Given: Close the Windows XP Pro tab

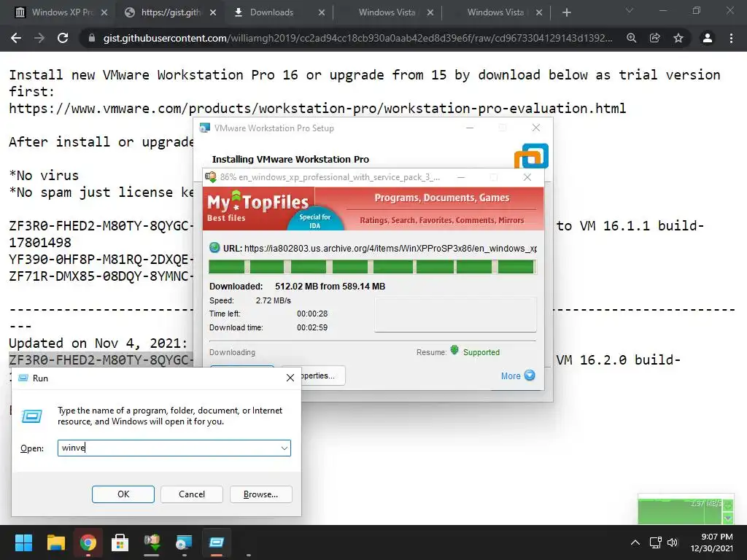Looking at the screenshot, I should pyautogui.click(x=104, y=13).
